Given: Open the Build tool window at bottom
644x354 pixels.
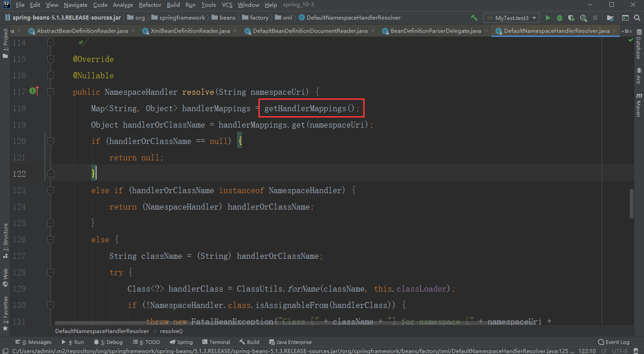Looking at the screenshot, I should pos(249,342).
